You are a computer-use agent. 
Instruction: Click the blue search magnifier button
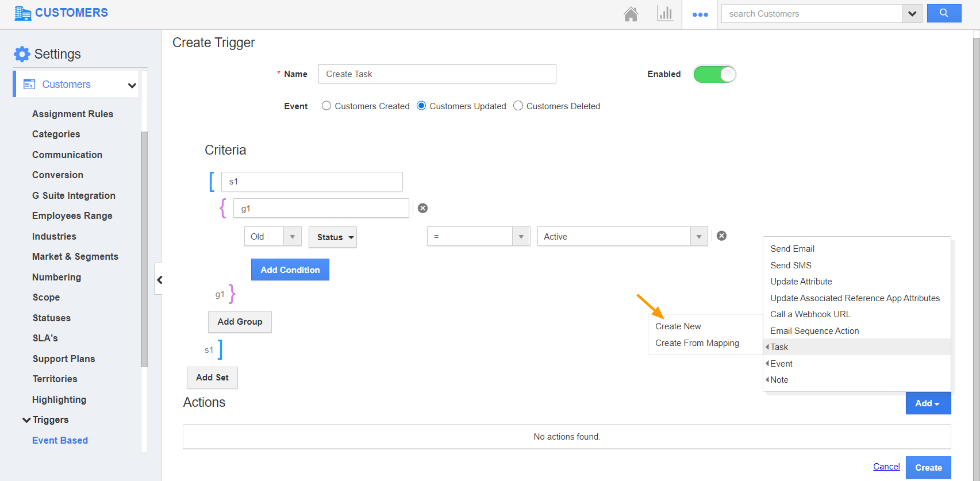coord(944,13)
